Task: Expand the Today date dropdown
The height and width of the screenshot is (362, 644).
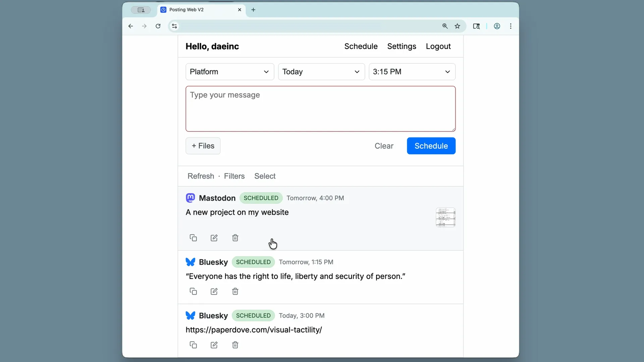Action: coord(321,72)
